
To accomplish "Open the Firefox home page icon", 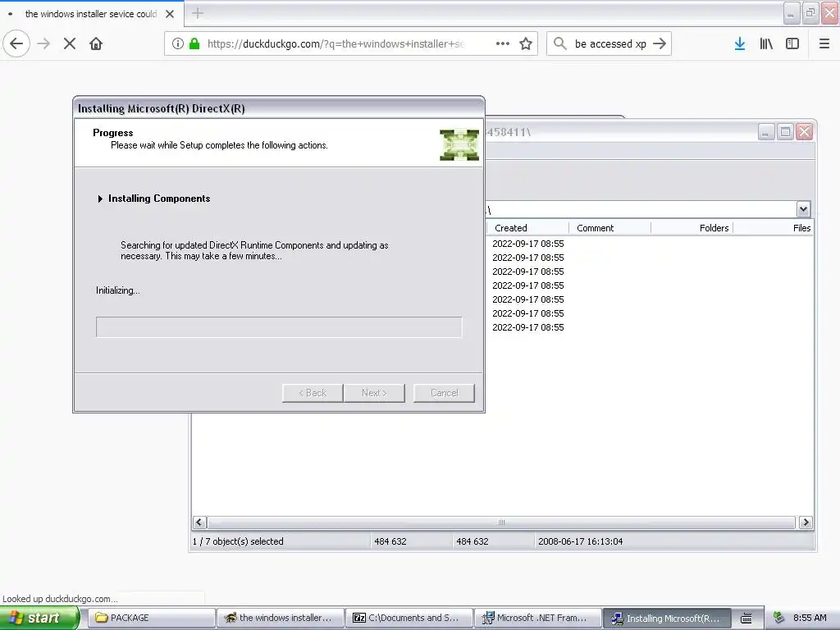I will tap(96, 43).
